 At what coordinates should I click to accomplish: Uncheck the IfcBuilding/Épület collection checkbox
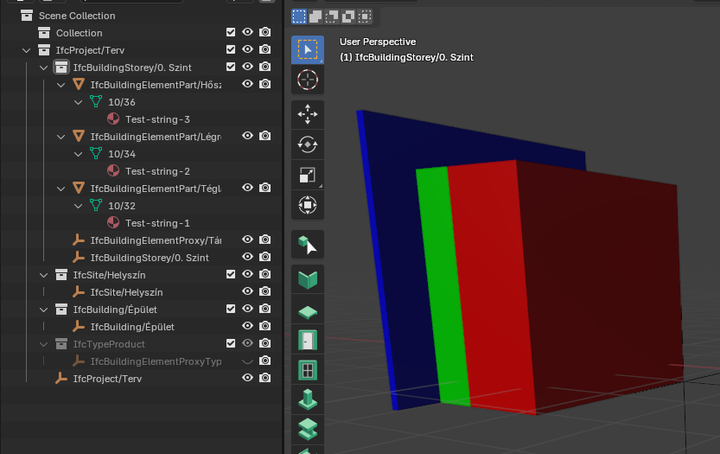click(x=231, y=309)
